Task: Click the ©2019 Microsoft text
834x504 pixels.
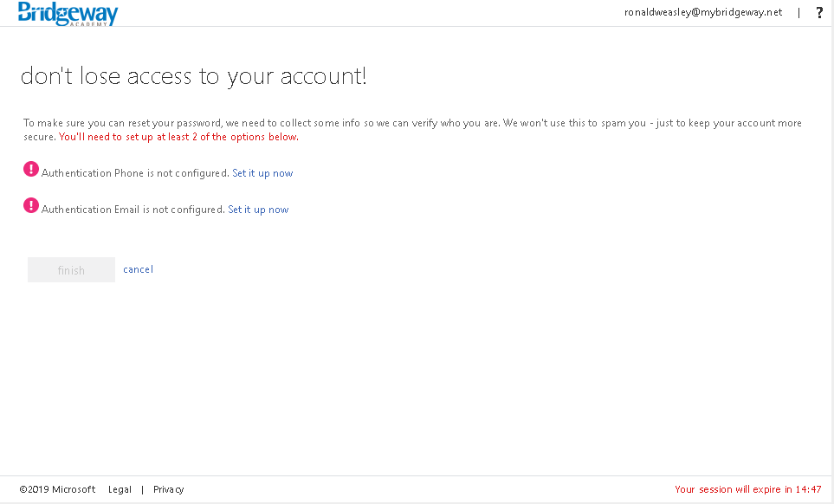Action: (x=57, y=489)
